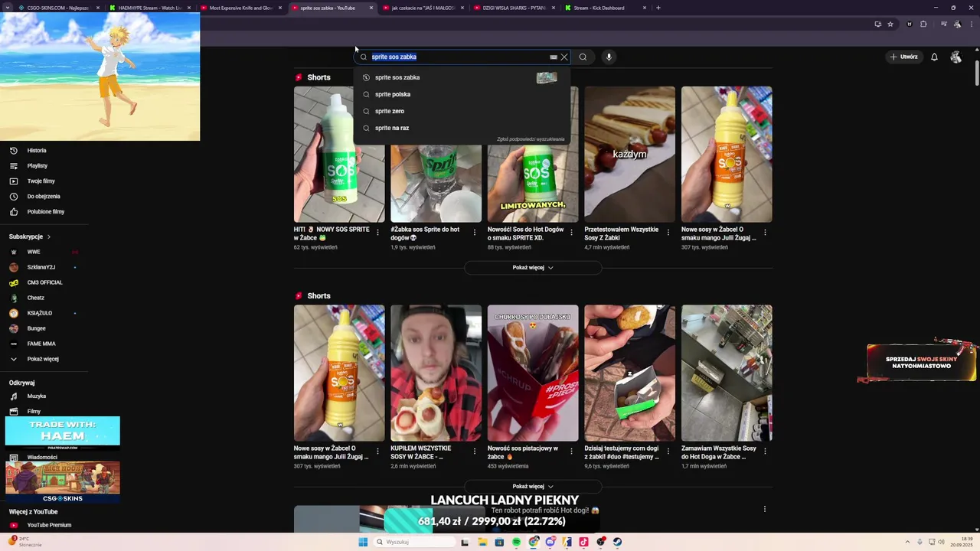
Task: Open the notifications bell
Action: coord(934,57)
